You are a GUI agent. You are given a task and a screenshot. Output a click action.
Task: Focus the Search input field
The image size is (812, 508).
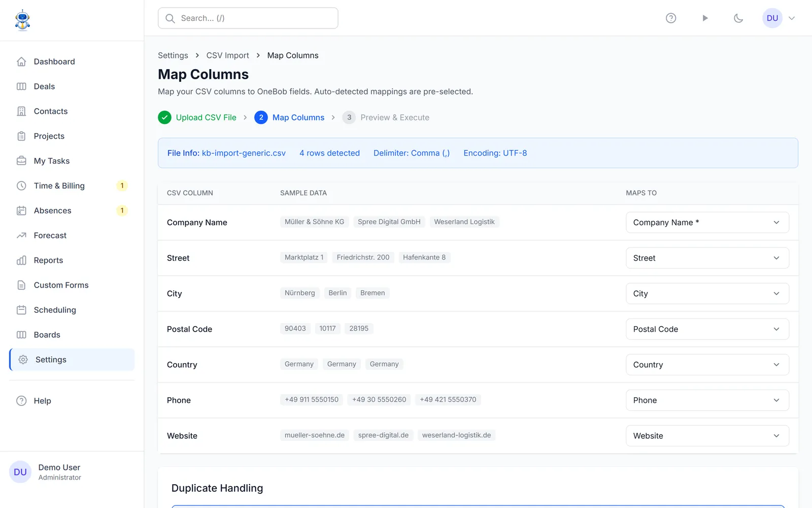[x=248, y=18]
